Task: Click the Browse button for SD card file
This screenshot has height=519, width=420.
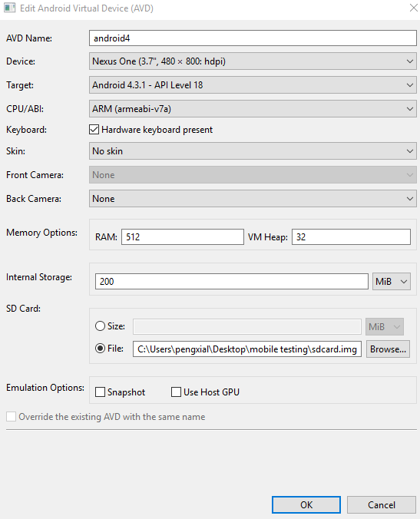Action: click(388, 349)
